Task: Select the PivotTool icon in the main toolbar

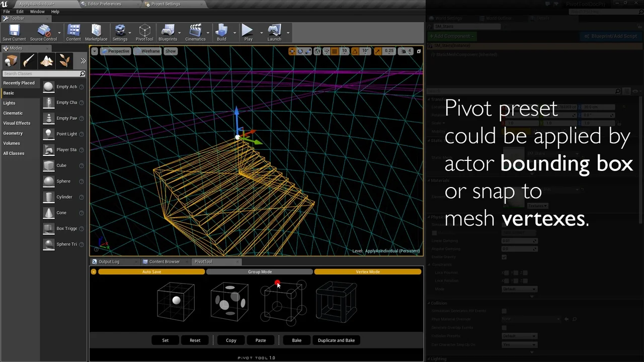Action: pos(144,32)
